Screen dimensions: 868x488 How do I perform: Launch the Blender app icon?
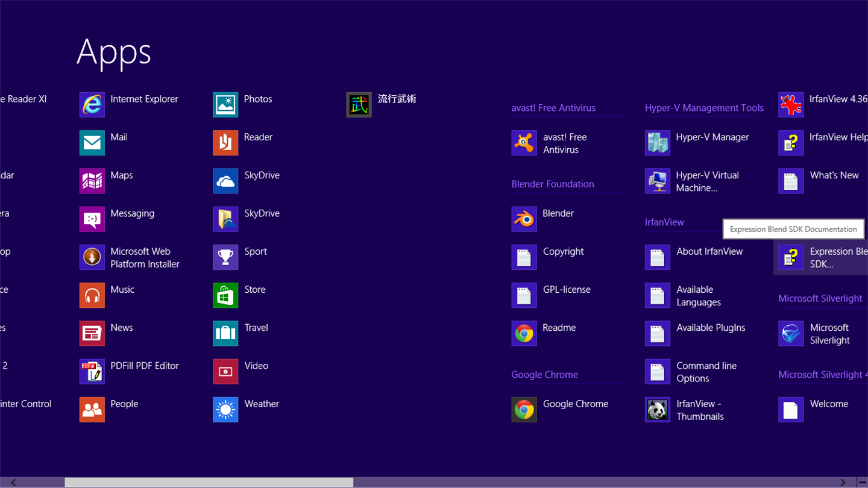pyautogui.click(x=524, y=219)
